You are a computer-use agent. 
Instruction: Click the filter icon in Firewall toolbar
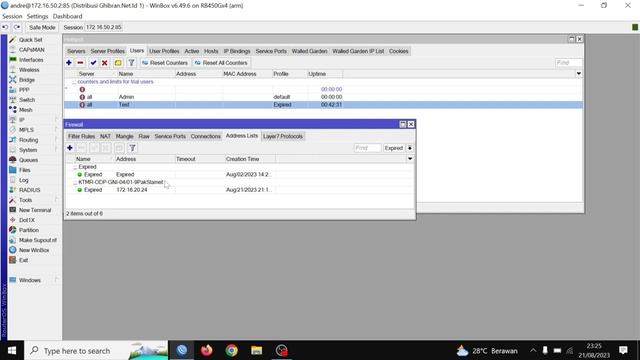tap(132, 148)
